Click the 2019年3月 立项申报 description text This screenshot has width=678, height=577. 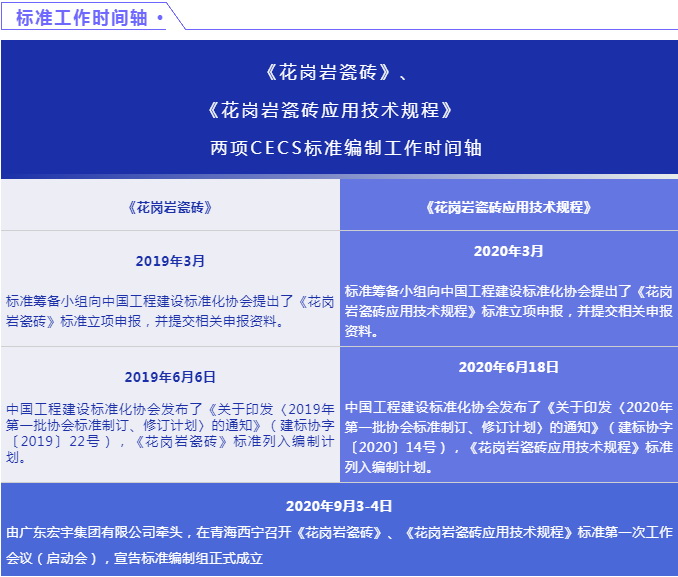click(170, 311)
